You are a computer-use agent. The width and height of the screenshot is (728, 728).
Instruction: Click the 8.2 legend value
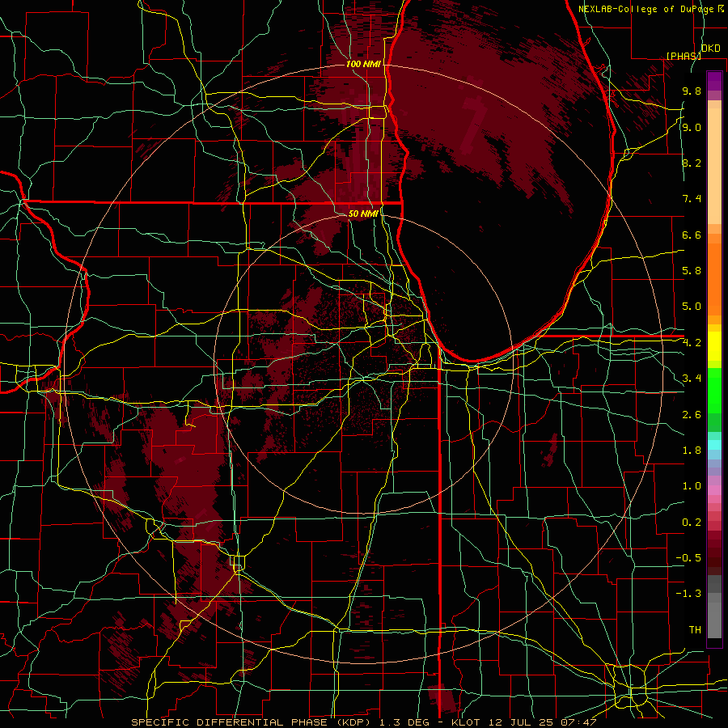click(692, 163)
